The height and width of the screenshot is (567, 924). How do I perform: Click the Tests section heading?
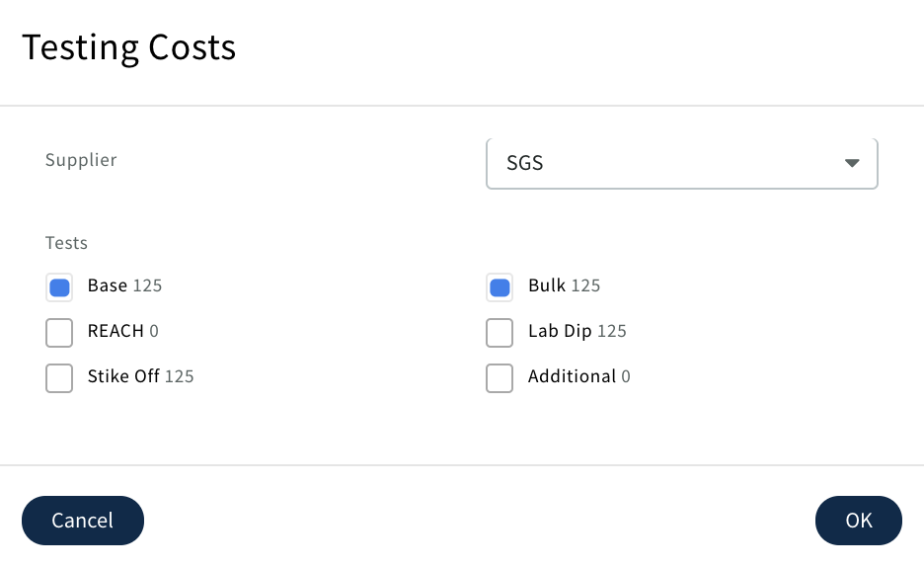click(66, 243)
